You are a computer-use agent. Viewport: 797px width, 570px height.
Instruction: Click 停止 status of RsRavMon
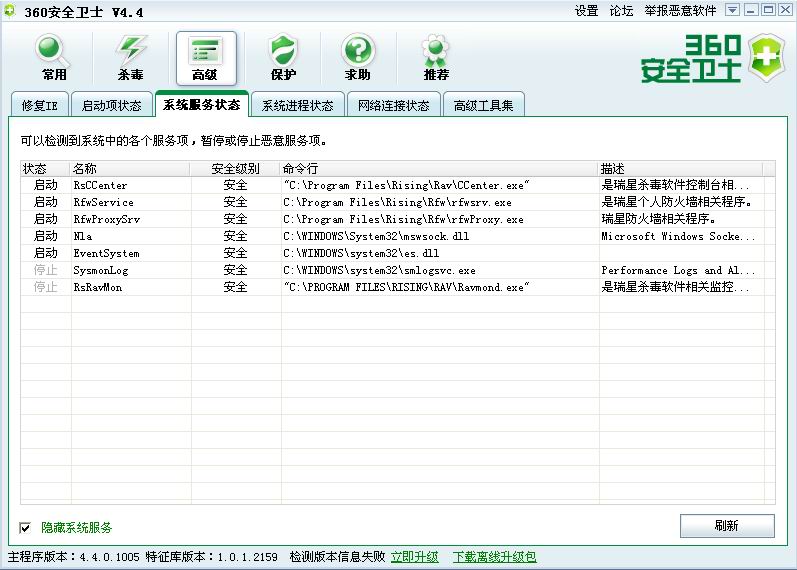point(45,287)
